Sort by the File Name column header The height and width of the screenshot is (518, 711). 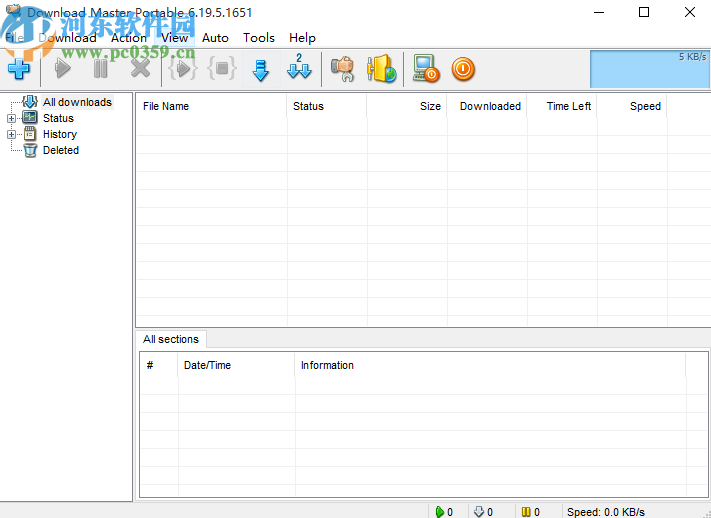[x=211, y=106]
